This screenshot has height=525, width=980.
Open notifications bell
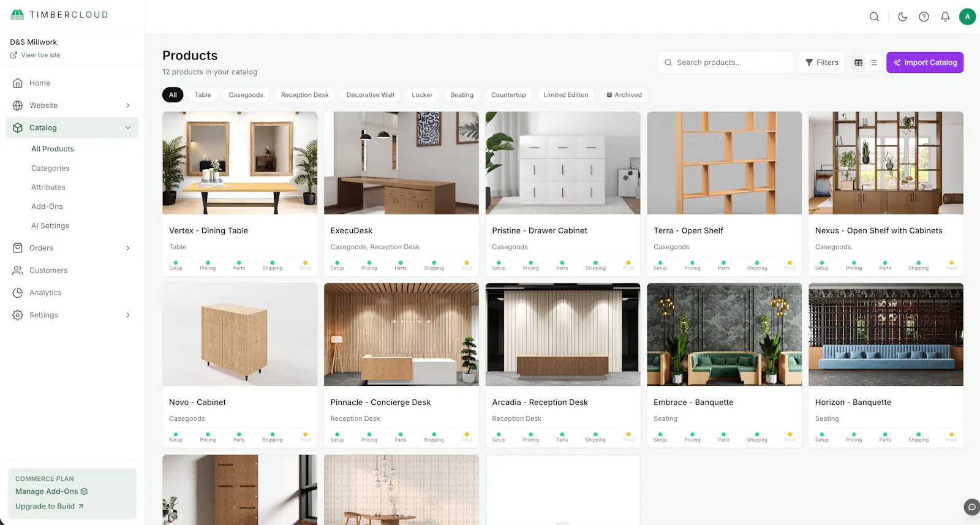945,17
